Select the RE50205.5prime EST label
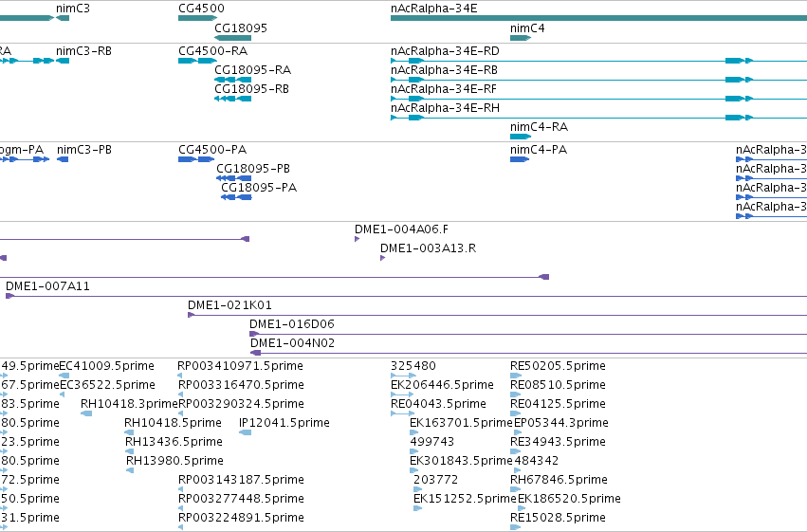The height and width of the screenshot is (532, 807). point(558,366)
